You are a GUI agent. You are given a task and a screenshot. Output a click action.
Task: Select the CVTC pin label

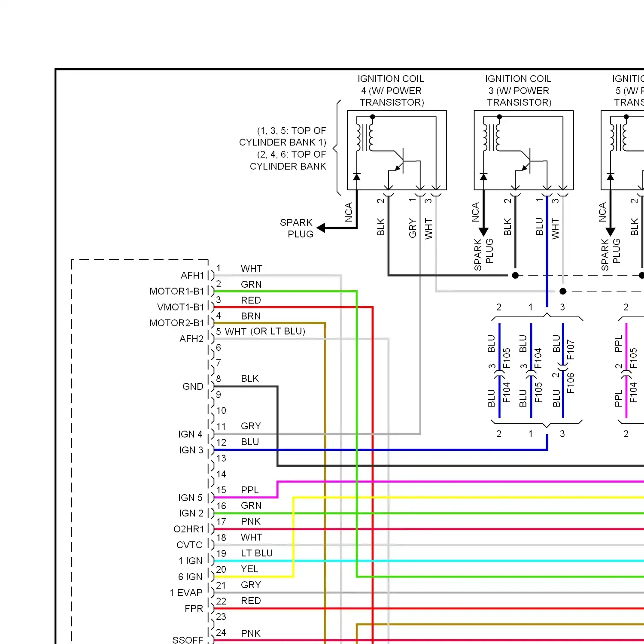pyautogui.click(x=189, y=545)
